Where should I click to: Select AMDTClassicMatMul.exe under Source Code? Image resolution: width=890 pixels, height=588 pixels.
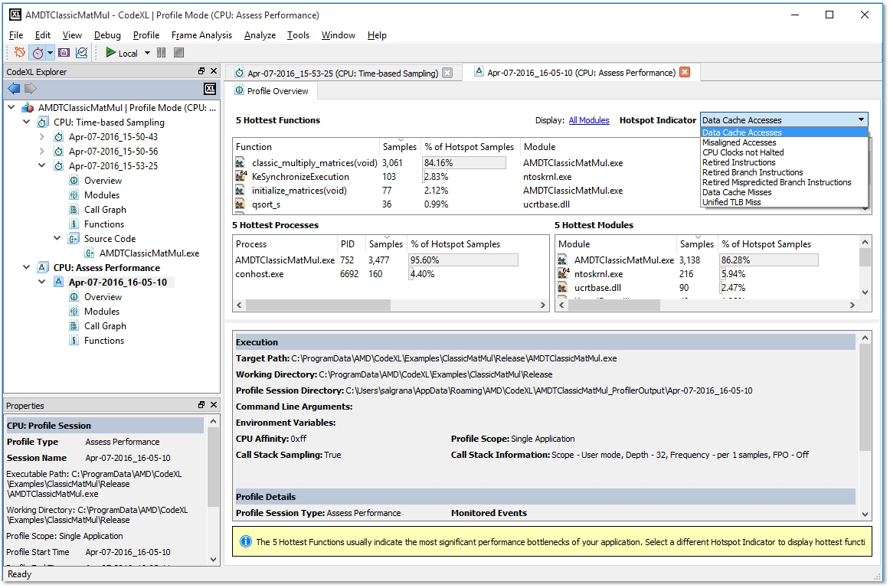pos(149,253)
